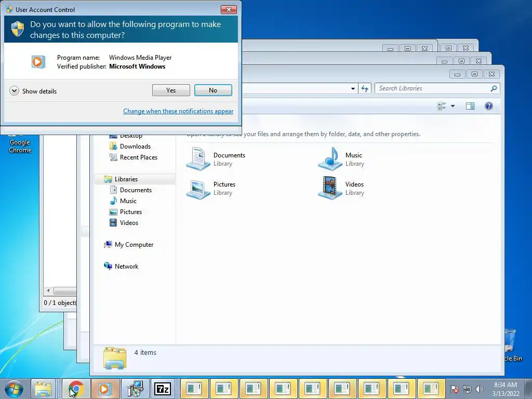Viewport: 532px width, 399px height.
Task: Click the magnifier icon in Search Libraries box
Action: coord(494,88)
